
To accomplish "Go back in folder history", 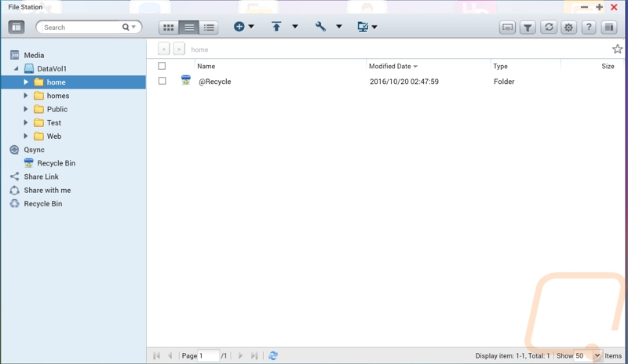I will (x=163, y=49).
